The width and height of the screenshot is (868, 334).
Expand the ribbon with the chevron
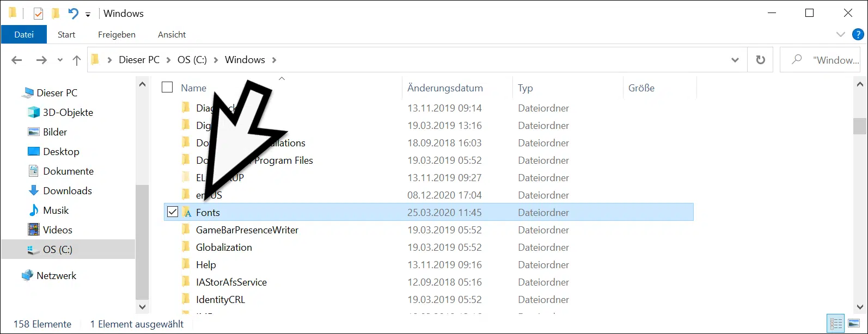(x=840, y=34)
